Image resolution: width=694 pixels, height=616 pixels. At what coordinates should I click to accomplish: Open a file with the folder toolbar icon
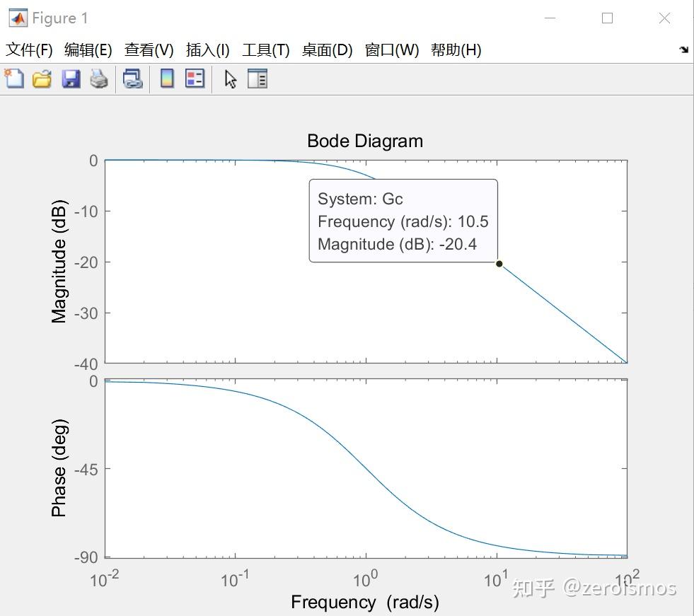[42, 79]
